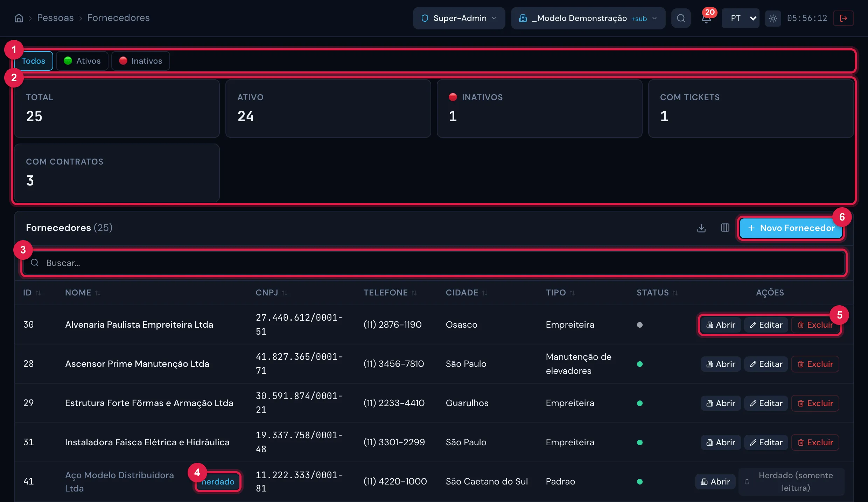Screen dimensions: 868x502
Task: Click the Novo Fornecedor button
Action: tap(791, 228)
